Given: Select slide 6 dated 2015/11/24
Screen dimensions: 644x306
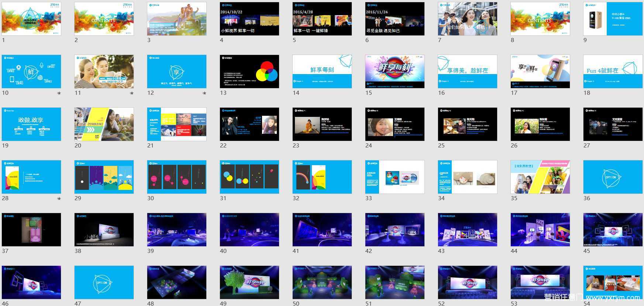Looking at the screenshot, I should [395, 19].
